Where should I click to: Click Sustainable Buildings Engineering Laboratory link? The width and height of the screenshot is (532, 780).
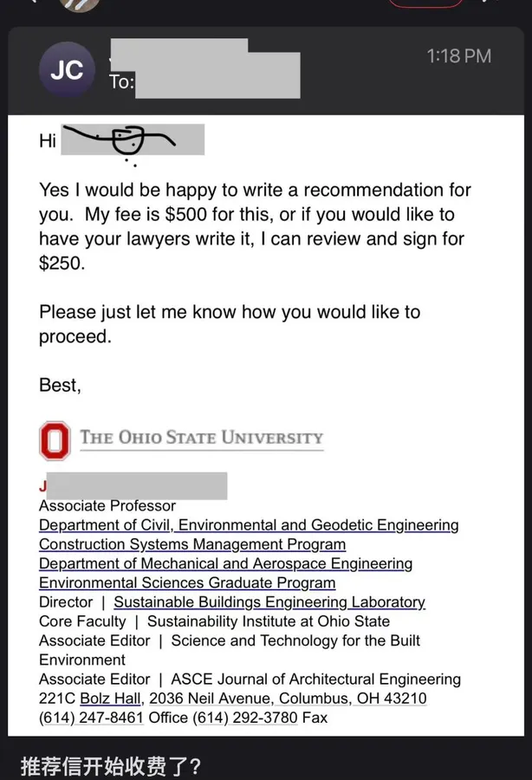[x=269, y=602]
